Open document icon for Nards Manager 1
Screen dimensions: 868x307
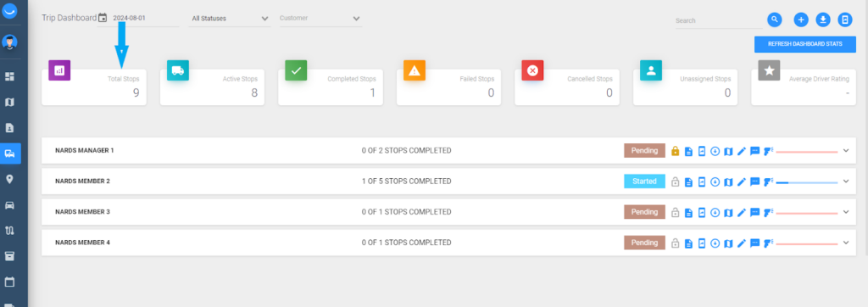pyautogui.click(x=688, y=151)
